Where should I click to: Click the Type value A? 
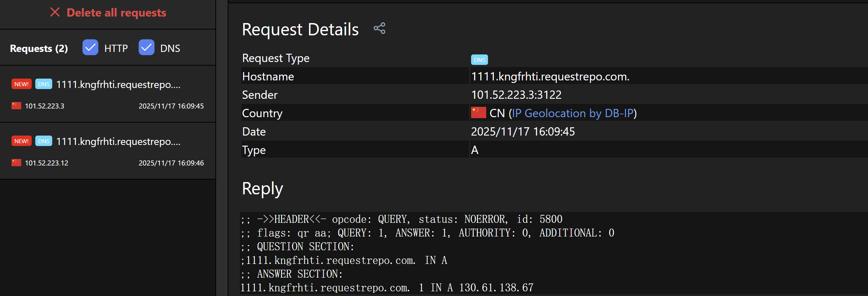475,150
